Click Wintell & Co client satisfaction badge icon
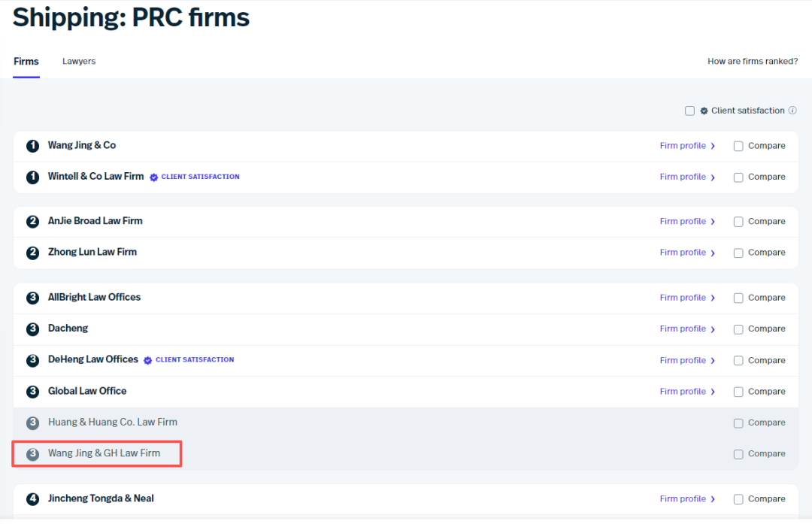The image size is (812, 524). tap(154, 177)
